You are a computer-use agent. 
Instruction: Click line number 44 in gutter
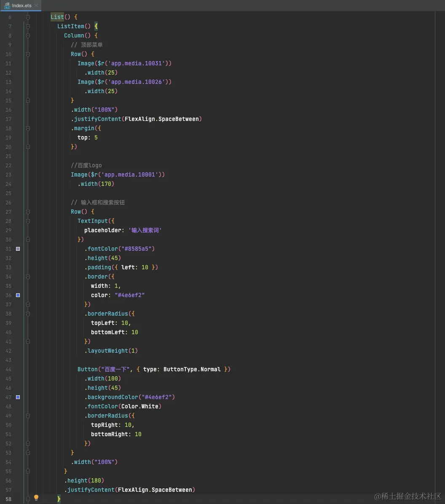(x=8, y=370)
